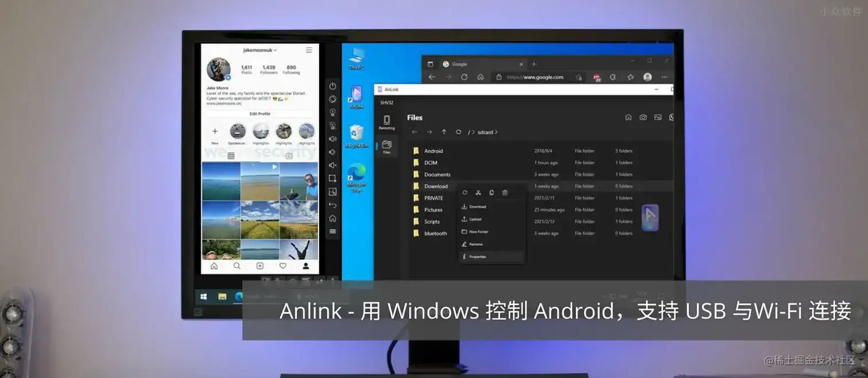
Task: Open the This PC desktop icon
Action: [356, 59]
